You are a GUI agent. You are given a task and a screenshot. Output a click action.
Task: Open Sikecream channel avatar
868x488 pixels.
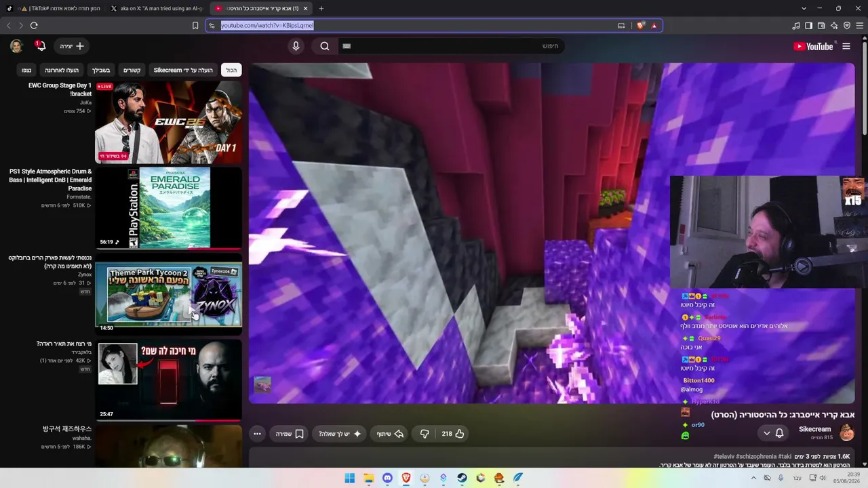point(847,432)
